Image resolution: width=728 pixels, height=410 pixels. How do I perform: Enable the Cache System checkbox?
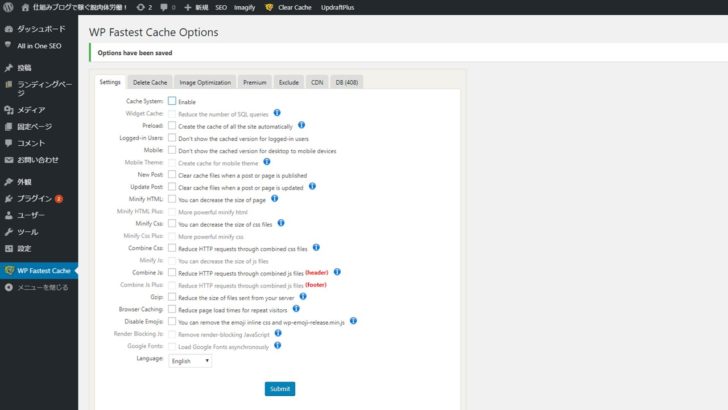(x=172, y=101)
